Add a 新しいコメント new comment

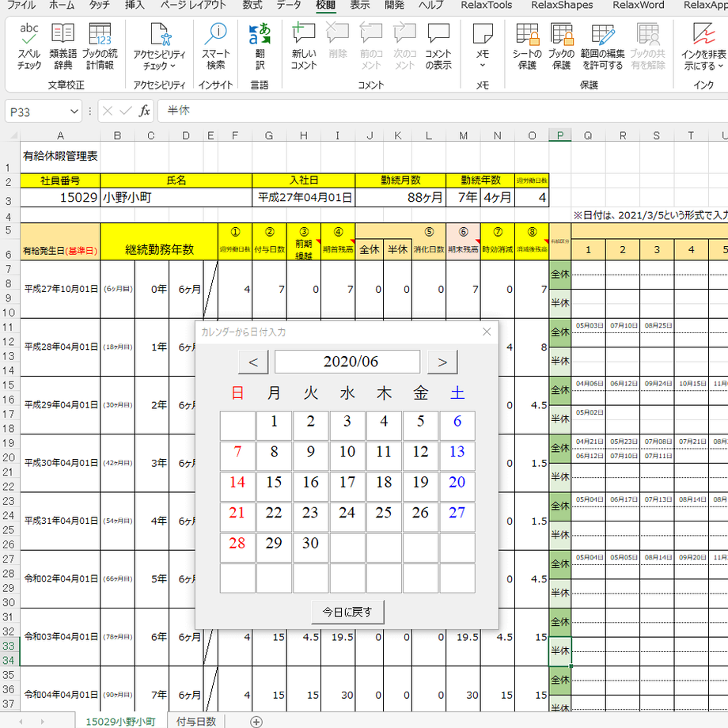pos(304,47)
